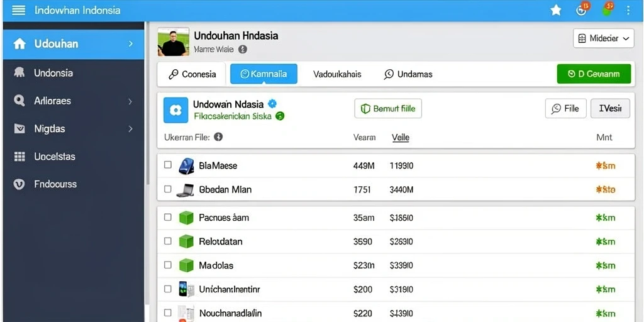The image size is (644, 322).
Task: Expand the Arlioraes sidebar chevron
Action: [130, 101]
